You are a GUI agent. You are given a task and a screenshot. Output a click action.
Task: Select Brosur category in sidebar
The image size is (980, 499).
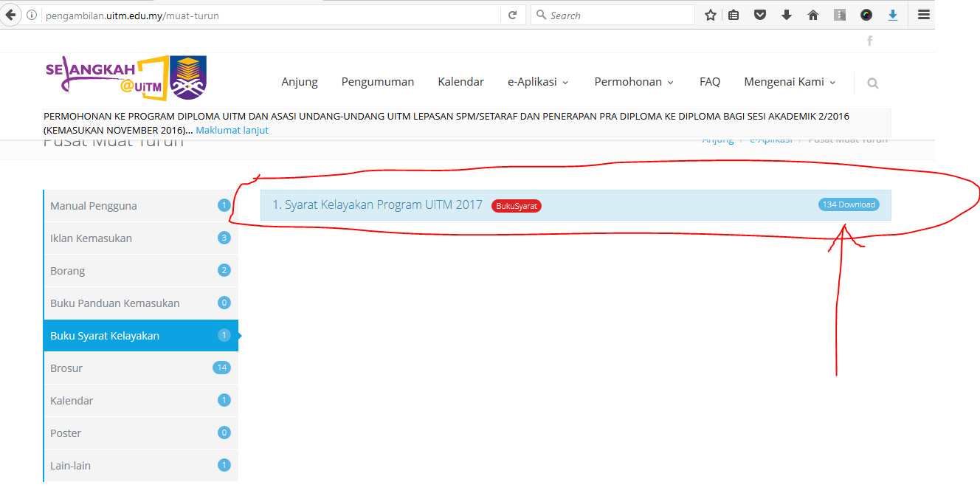(141, 368)
